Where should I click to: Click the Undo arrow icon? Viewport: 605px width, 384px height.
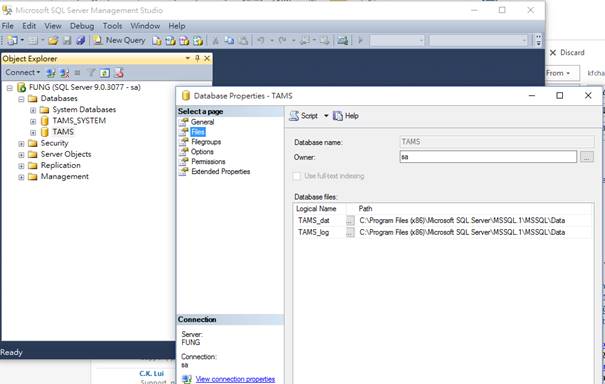coord(261,40)
